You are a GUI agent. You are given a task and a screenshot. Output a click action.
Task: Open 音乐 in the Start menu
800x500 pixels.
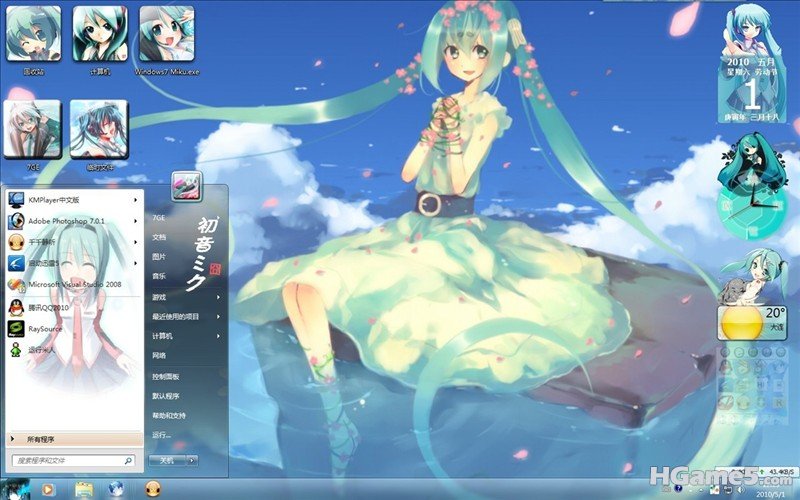(x=159, y=276)
